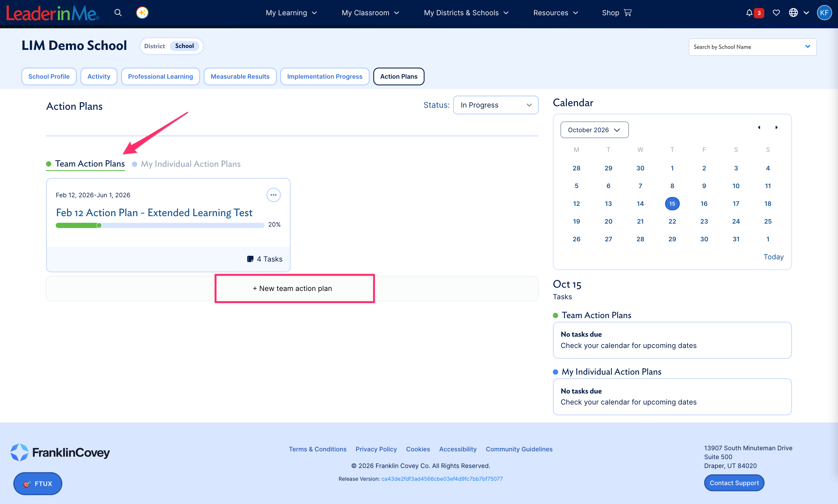Open the Status In Progress dropdown
This screenshot has width=838, height=504.
click(x=495, y=105)
